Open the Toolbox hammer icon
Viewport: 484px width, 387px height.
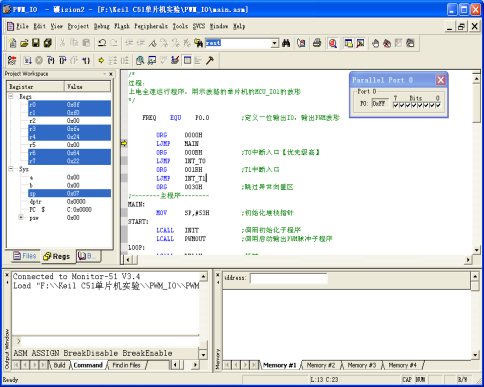click(210, 60)
